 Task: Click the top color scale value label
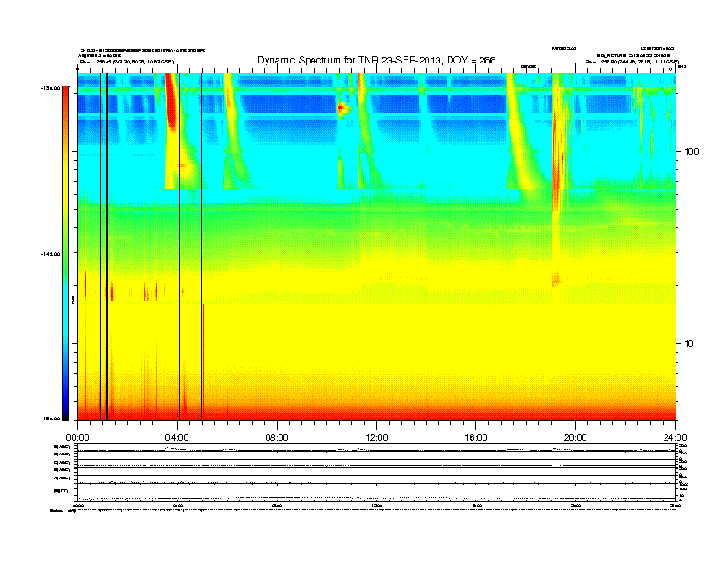click(x=51, y=87)
